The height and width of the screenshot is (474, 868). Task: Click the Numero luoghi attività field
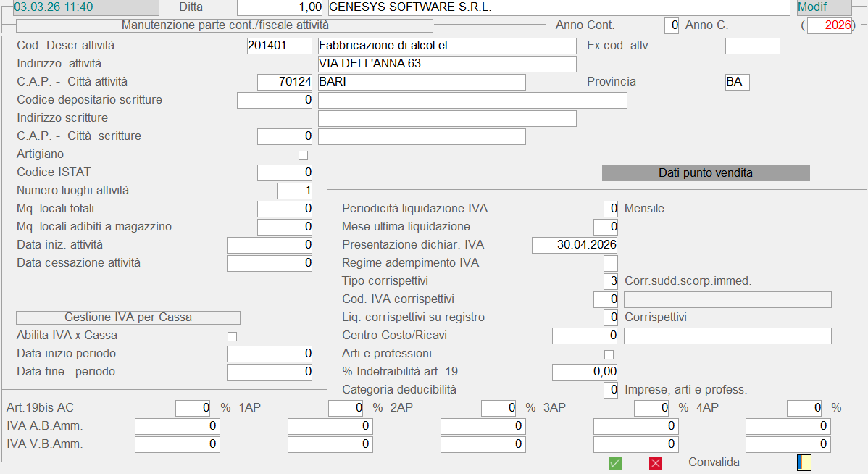click(x=295, y=191)
